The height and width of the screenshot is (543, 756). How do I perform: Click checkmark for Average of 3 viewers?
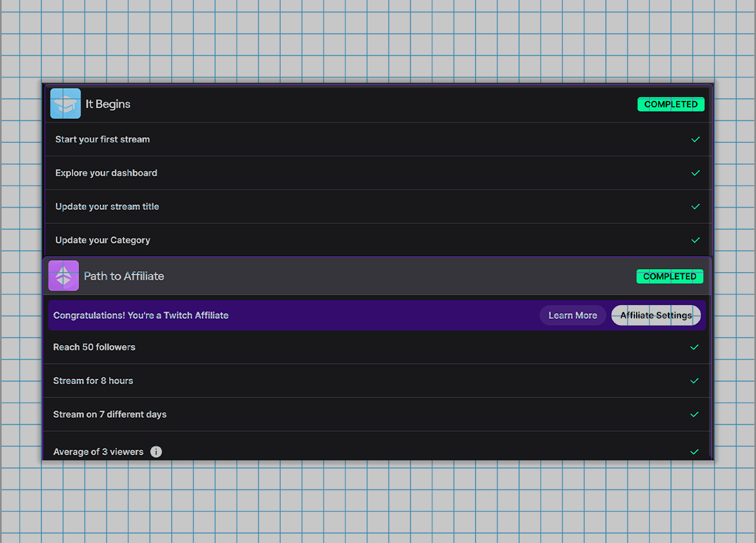click(x=695, y=452)
